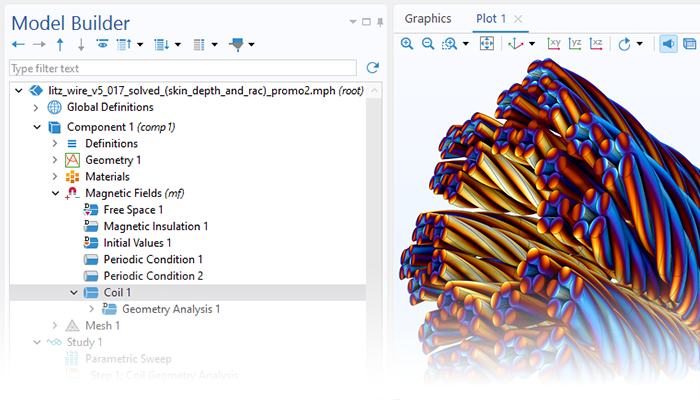Toggle the eye show-more-options icon
The height and width of the screenshot is (400, 700).
coord(102,45)
